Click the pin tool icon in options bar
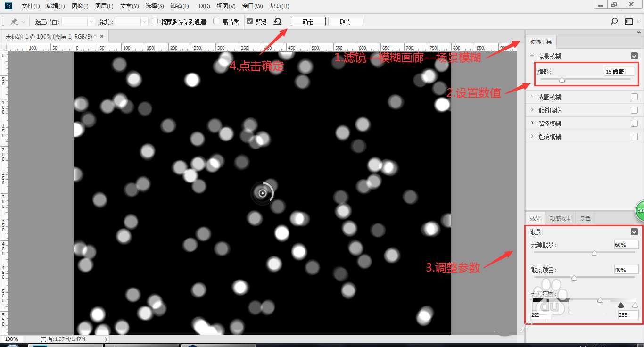644x347 pixels. click(x=14, y=22)
